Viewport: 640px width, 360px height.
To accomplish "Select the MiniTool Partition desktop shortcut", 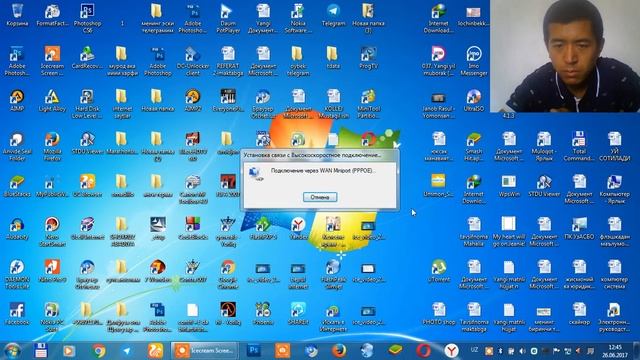I will [x=368, y=104].
